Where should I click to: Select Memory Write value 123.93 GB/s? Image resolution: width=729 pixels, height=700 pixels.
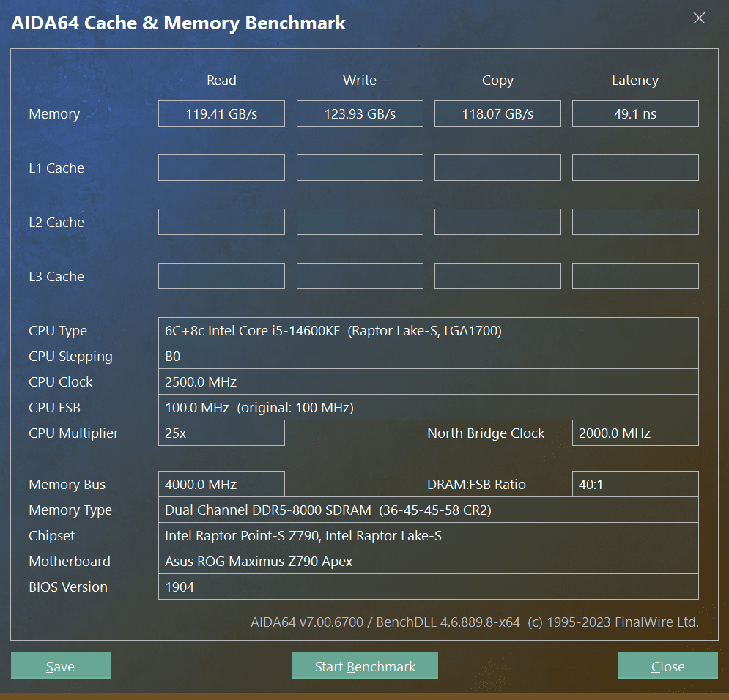point(360,113)
